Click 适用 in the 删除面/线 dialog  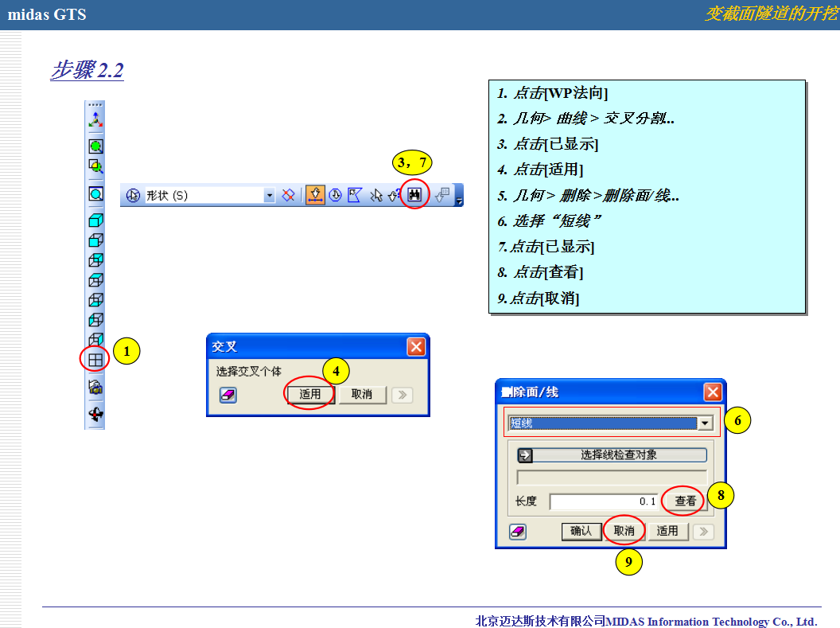(667, 531)
